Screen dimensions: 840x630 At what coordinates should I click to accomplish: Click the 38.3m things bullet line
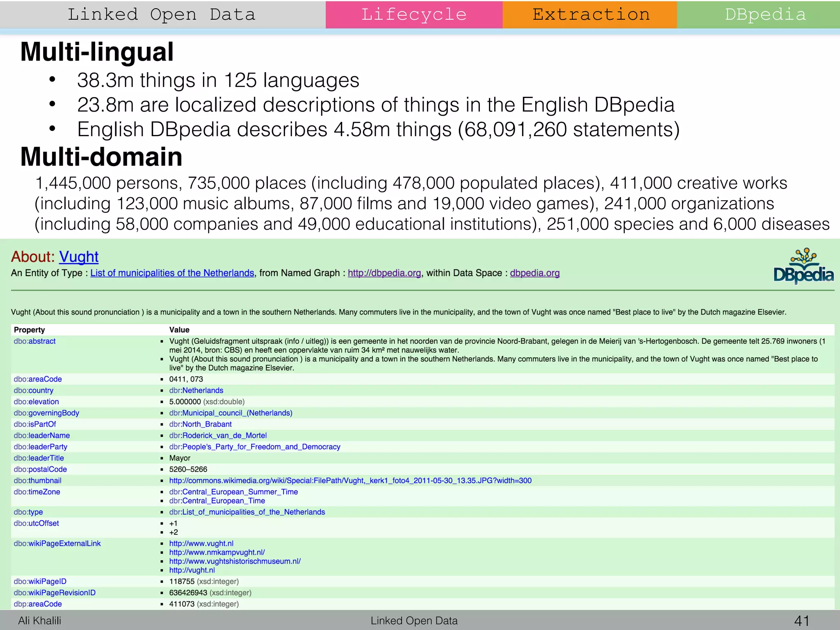(218, 80)
